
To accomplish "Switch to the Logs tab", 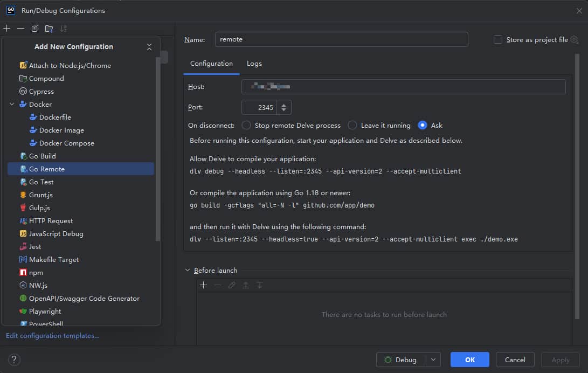I will click(x=254, y=64).
